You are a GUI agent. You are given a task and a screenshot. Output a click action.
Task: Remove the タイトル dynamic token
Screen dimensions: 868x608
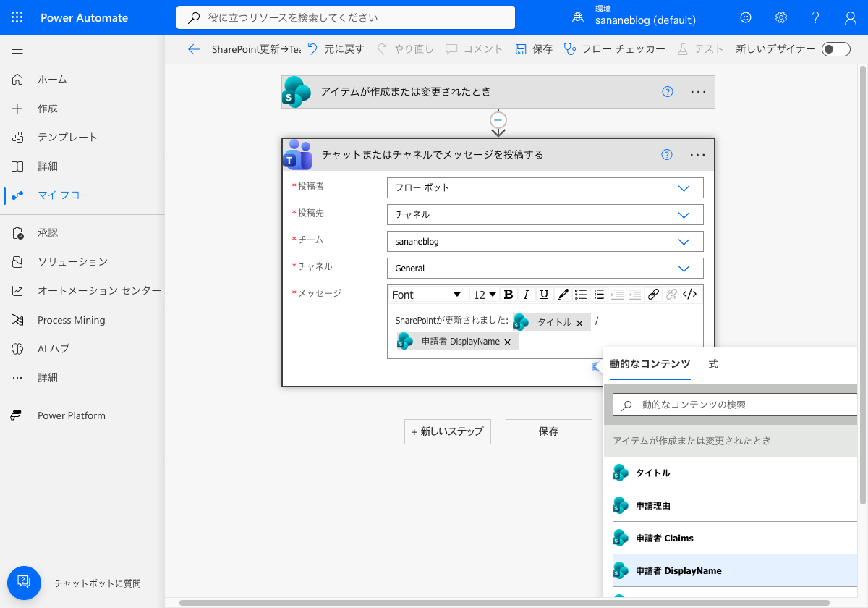coord(579,323)
